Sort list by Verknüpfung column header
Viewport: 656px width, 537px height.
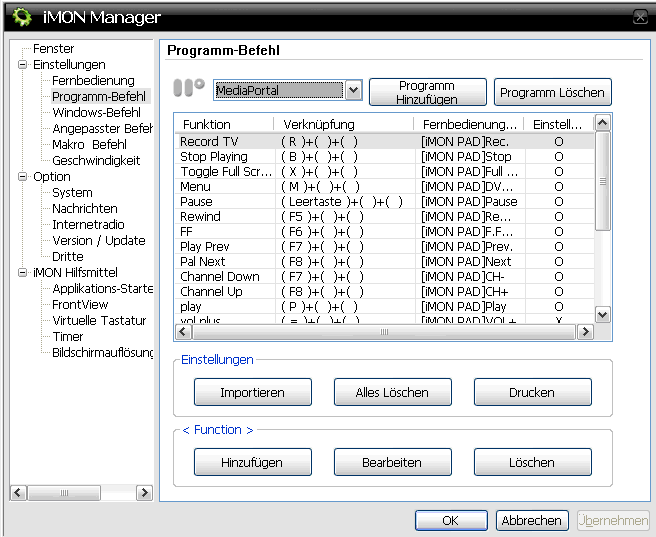pos(319,124)
